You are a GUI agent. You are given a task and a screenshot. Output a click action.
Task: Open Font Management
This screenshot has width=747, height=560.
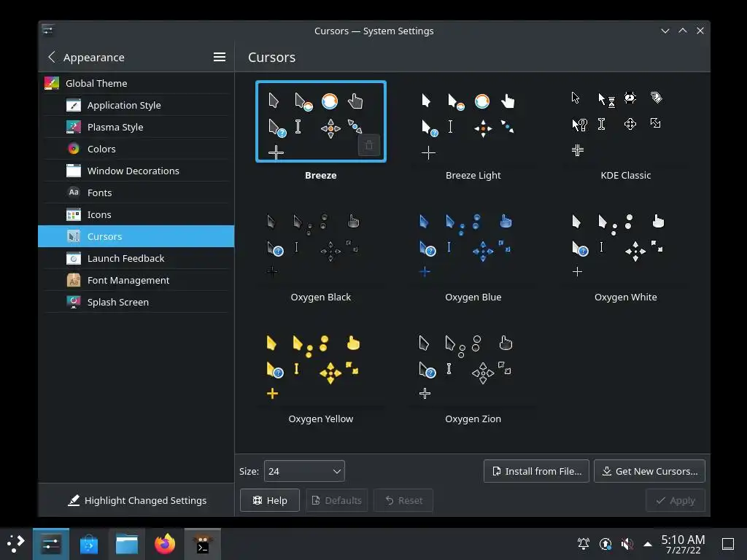click(136, 281)
